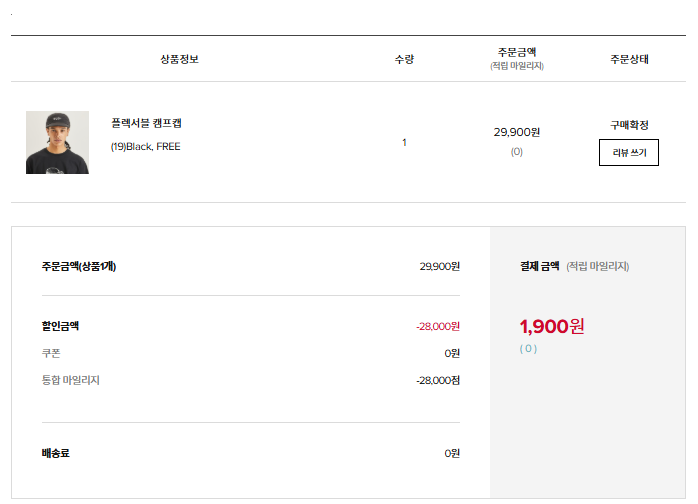Click the 수량 column header
The width and height of the screenshot is (698, 504).
[404, 59]
